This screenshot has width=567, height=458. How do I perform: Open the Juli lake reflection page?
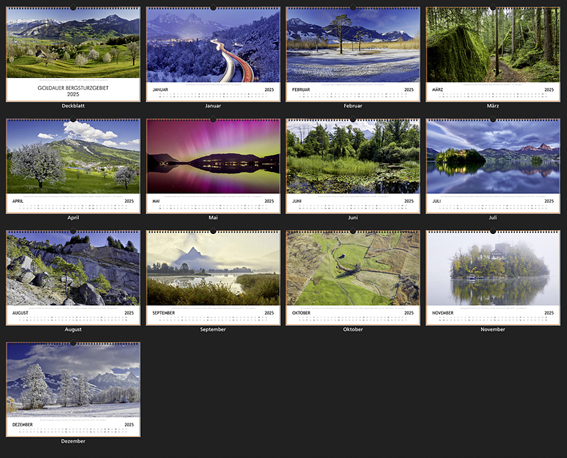click(493, 166)
